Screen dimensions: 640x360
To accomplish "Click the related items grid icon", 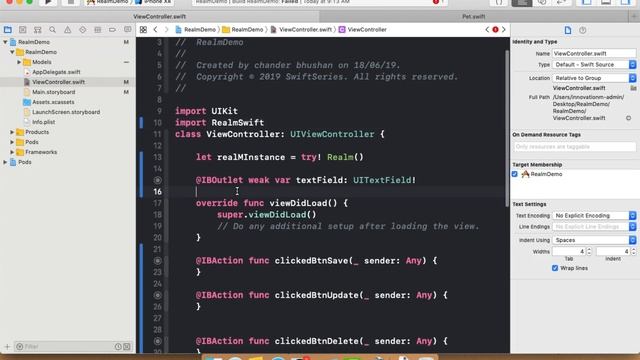I will [x=143, y=29].
